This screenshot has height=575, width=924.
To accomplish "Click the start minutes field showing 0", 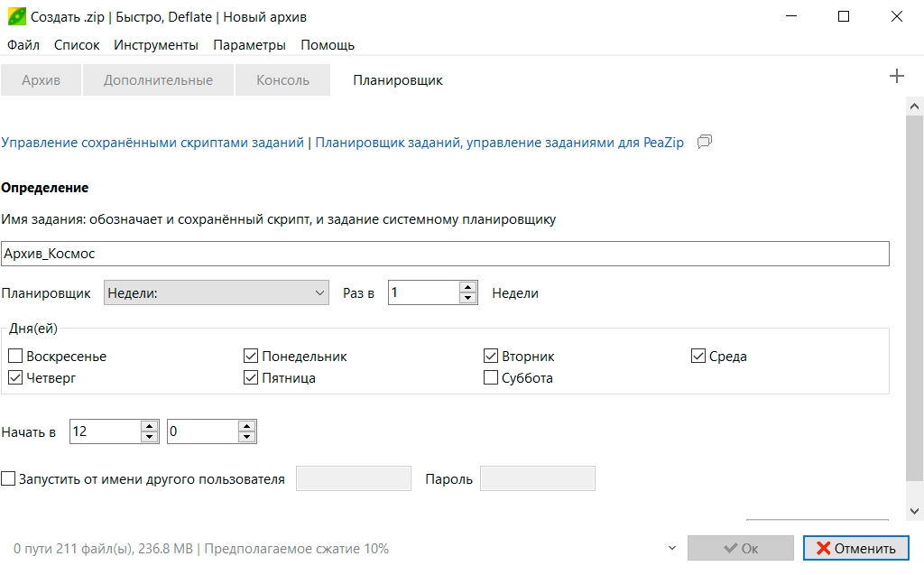I will click(202, 431).
